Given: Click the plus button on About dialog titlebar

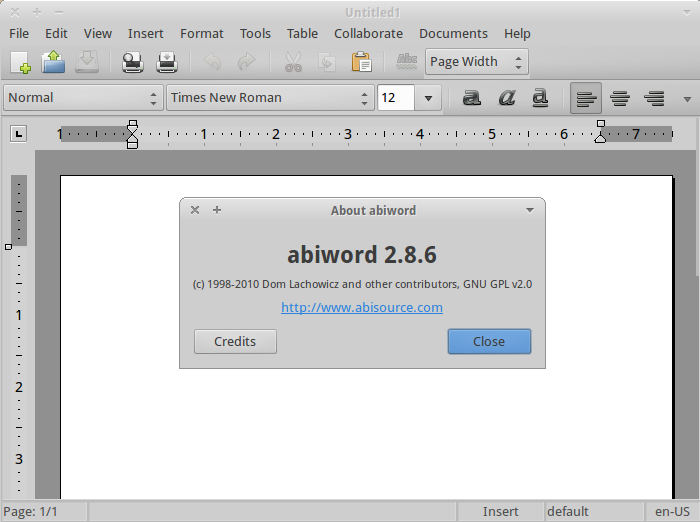Looking at the screenshot, I should point(217,210).
